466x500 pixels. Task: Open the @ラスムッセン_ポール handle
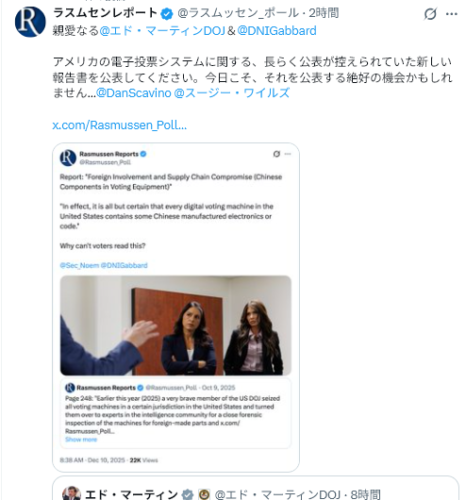click(238, 13)
